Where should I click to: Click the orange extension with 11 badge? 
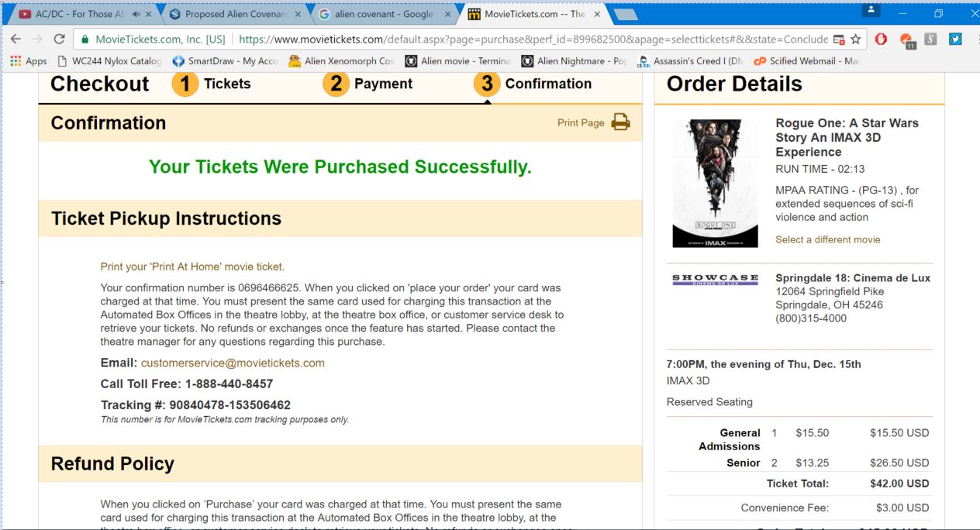point(906,40)
